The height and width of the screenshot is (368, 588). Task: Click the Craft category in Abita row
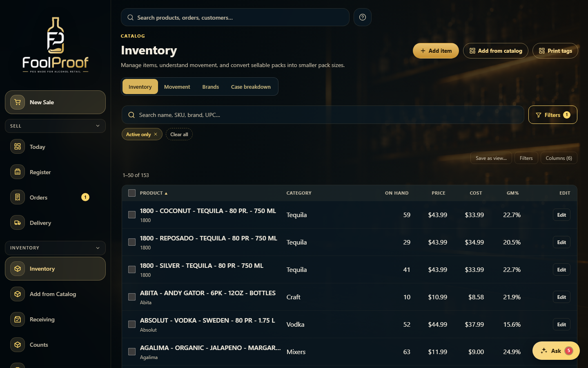(293, 297)
